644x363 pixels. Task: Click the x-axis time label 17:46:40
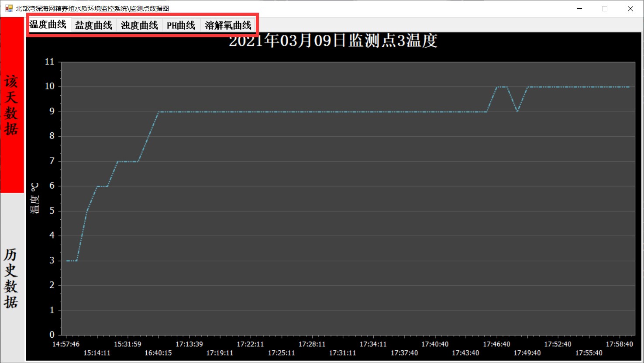496,344
